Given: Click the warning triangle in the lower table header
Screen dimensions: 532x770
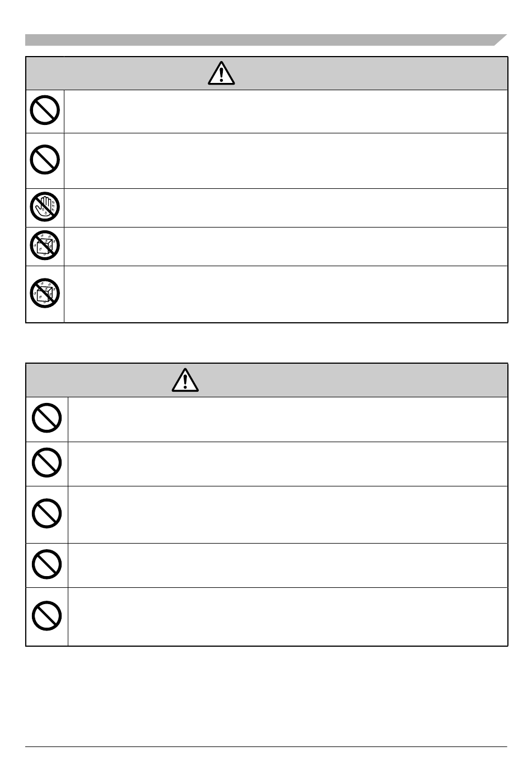Looking at the screenshot, I should [x=185, y=381].
